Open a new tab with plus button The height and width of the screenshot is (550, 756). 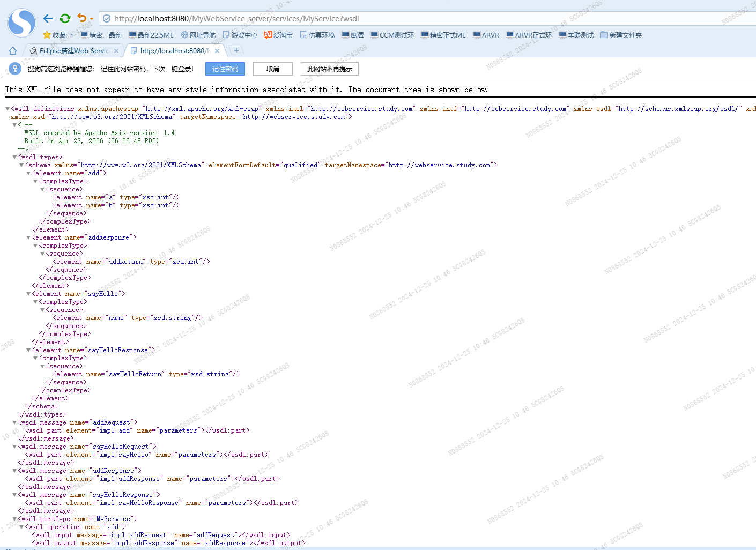(236, 50)
